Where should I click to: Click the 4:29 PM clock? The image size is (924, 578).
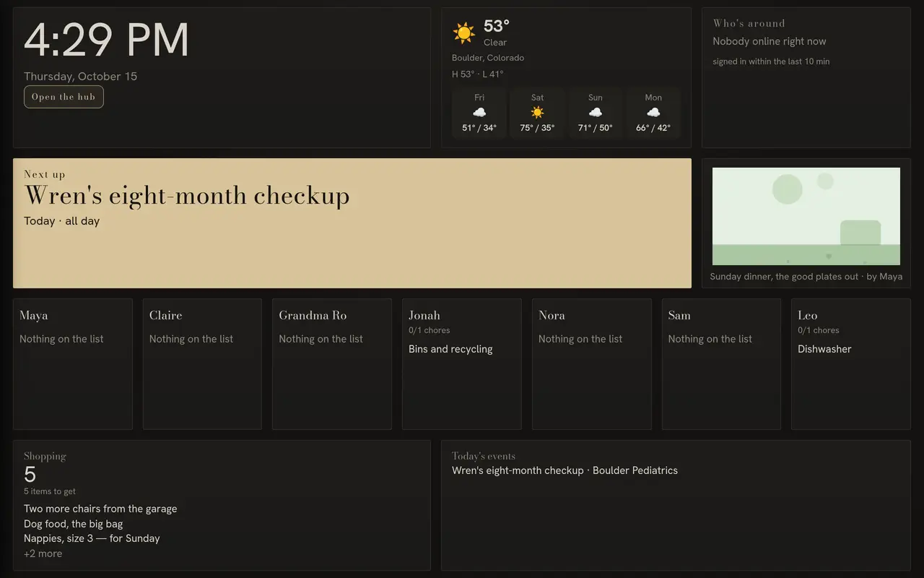(107, 40)
